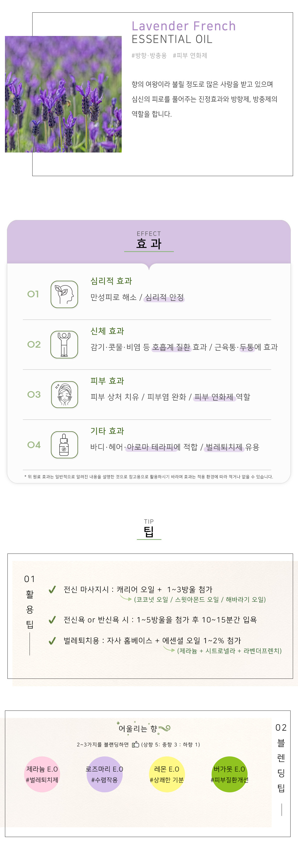Click the essential oil dropper bottle icon

point(64,445)
